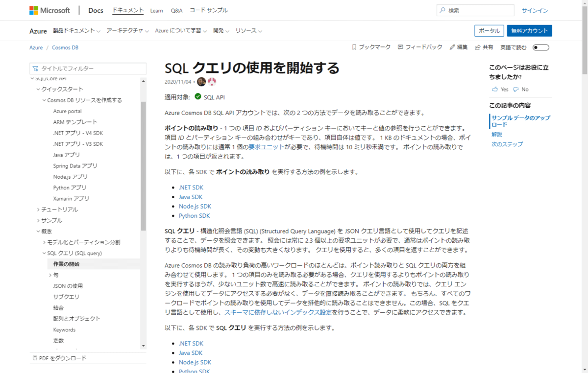588x373 pixels.
Task: Click the thumbs-up Yes icon
Action: 494,89
